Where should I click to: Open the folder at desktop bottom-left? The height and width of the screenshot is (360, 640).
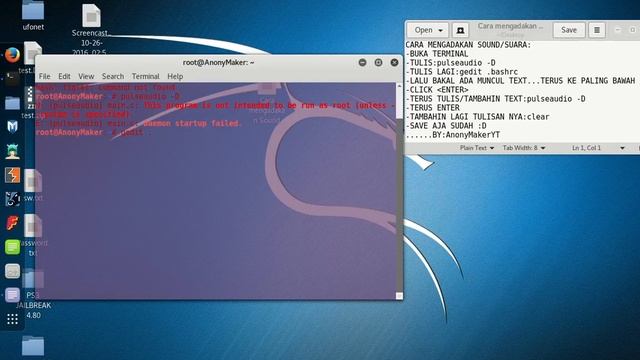(33, 346)
